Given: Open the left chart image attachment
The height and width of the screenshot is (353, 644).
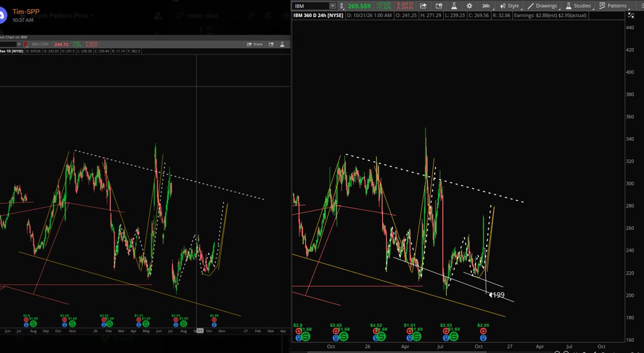Looking at the screenshot, I should tap(145, 185).
